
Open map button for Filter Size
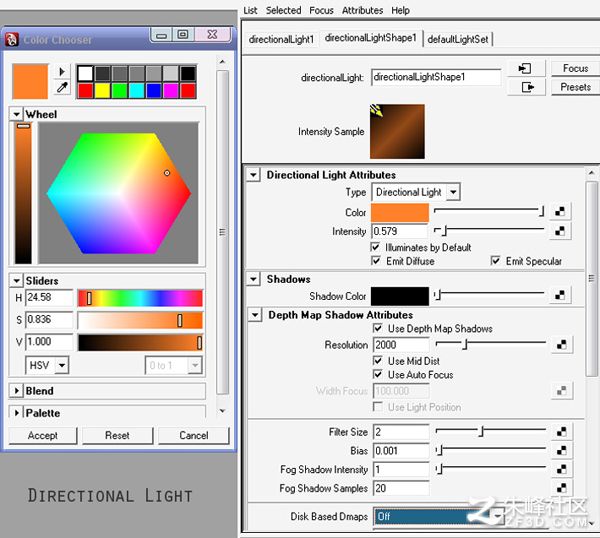(x=561, y=432)
